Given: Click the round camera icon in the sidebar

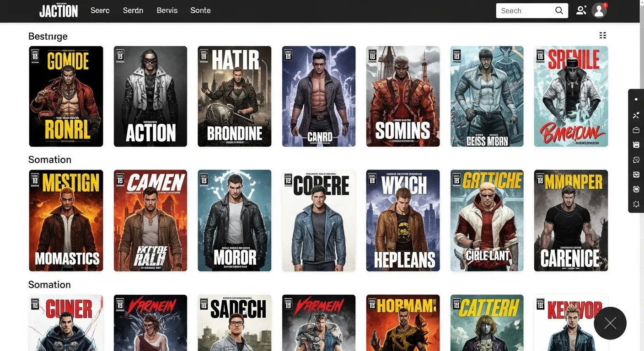Looking at the screenshot, I should click(x=636, y=189).
